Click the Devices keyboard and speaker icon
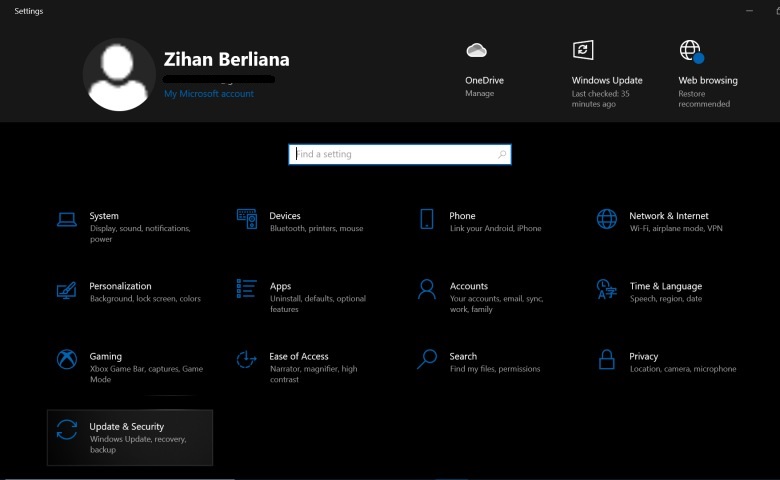Image resolution: width=780 pixels, height=480 pixels. click(x=247, y=219)
